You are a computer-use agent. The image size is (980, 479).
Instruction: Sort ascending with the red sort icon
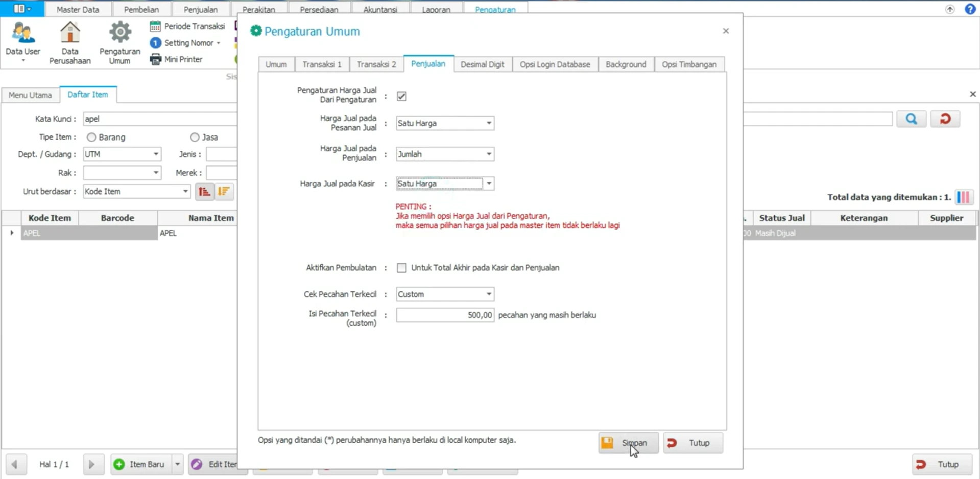click(204, 192)
